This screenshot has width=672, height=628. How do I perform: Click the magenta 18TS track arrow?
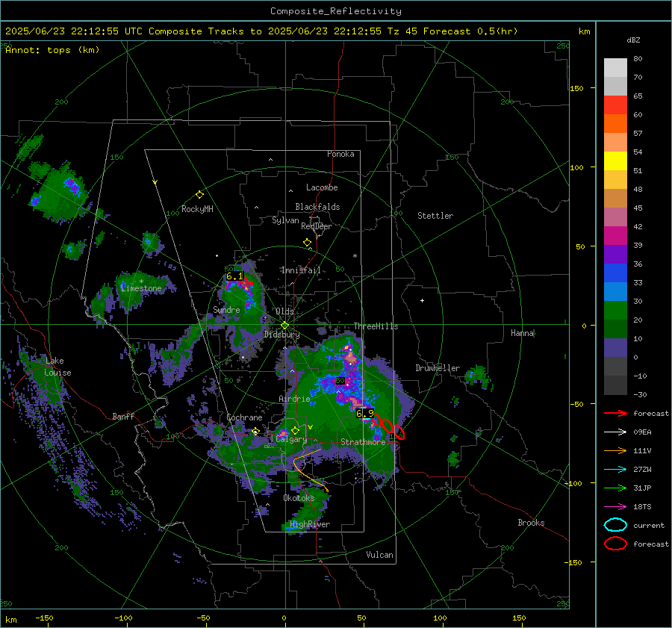pos(615,507)
